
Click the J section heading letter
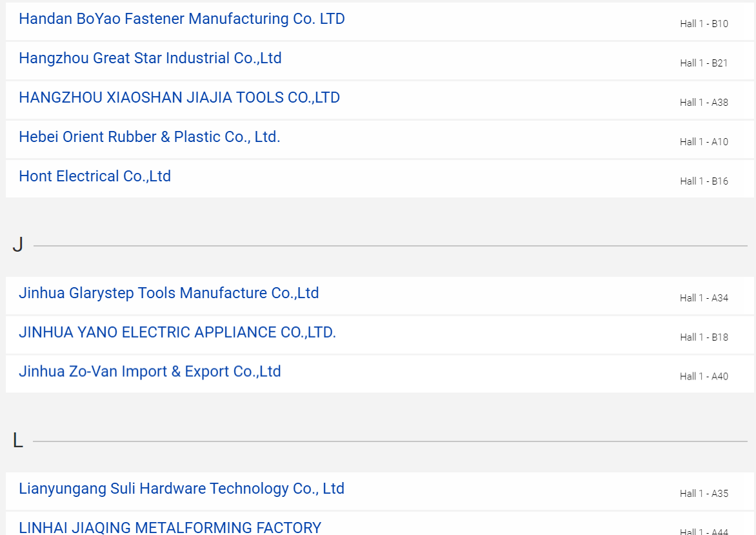(18, 245)
